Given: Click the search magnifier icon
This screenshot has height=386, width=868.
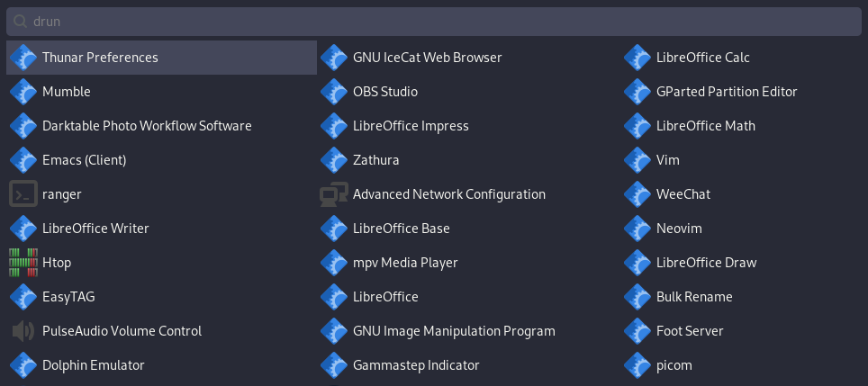Looking at the screenshot, I should coord(20,22).
